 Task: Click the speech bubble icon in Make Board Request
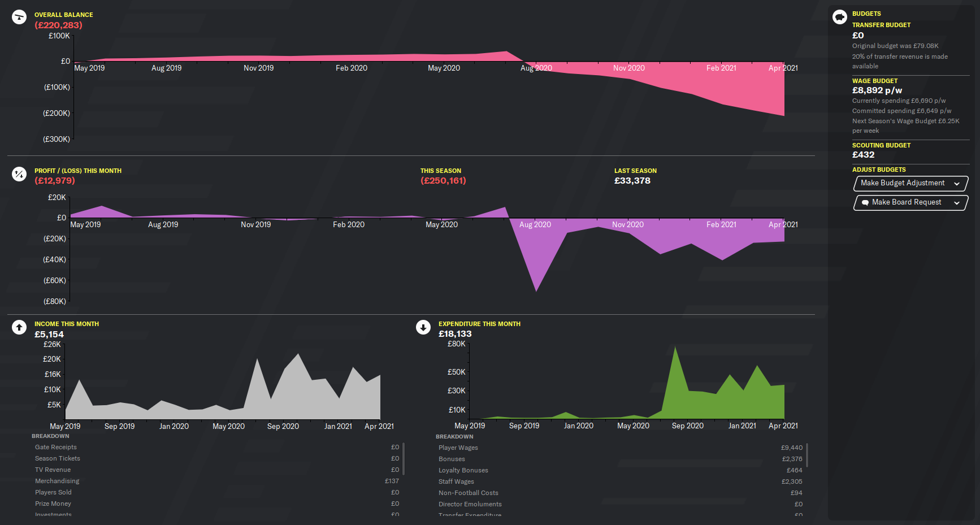click(865, 202)
